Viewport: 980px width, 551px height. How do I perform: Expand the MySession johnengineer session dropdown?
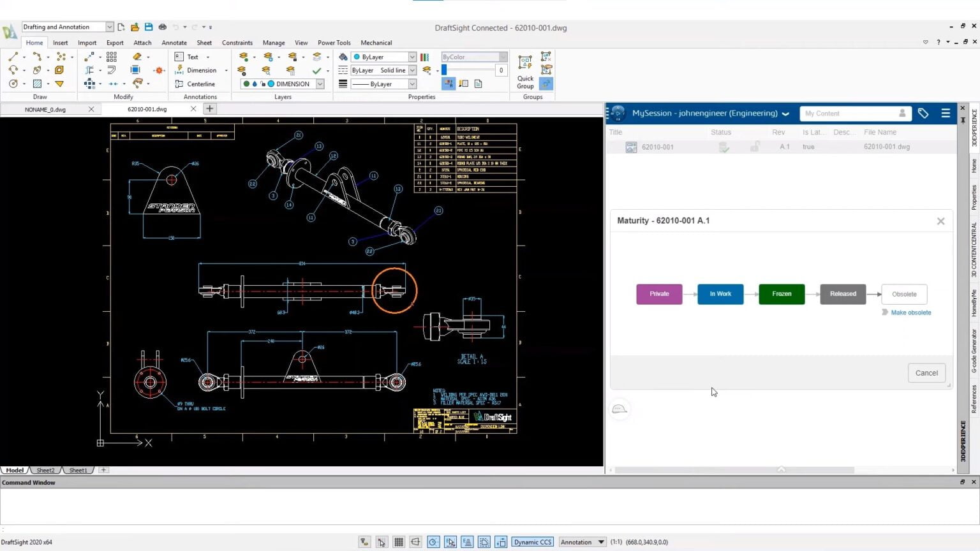coord(785,113)
